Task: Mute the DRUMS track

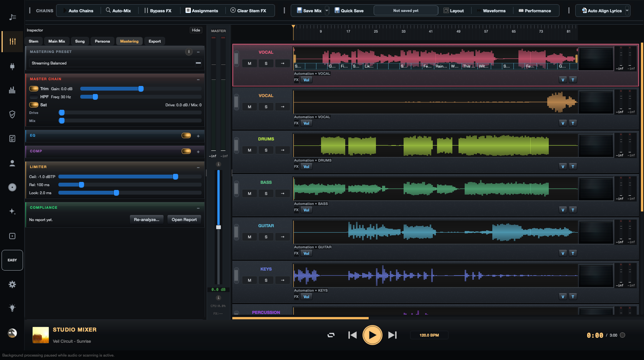Action: [x=250, y=150]
